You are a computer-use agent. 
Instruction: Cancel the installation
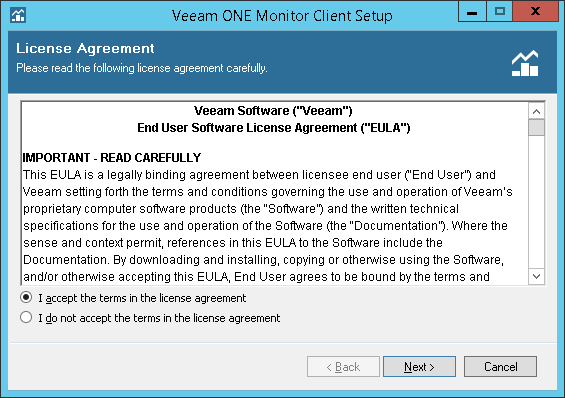coord(500,367)
